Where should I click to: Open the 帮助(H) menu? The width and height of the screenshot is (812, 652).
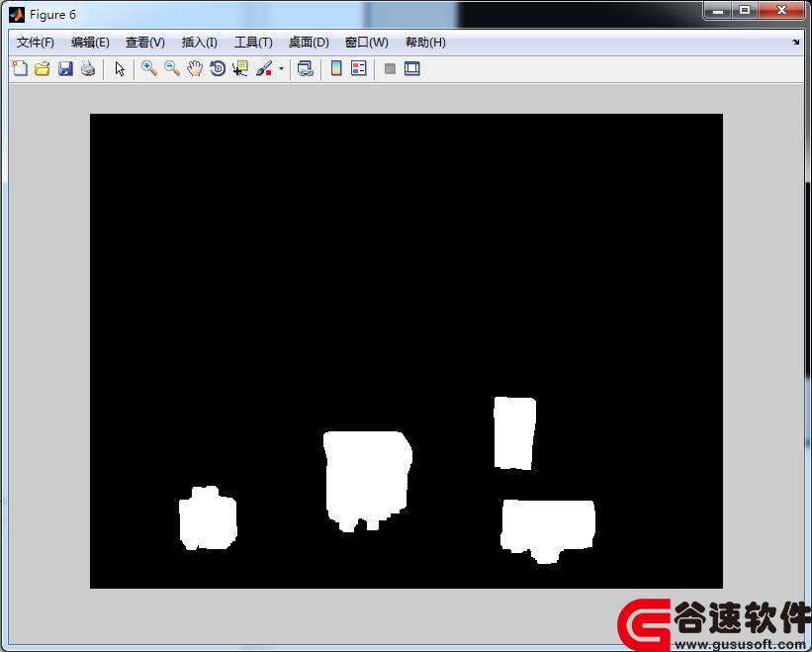[x=425, y=43]
